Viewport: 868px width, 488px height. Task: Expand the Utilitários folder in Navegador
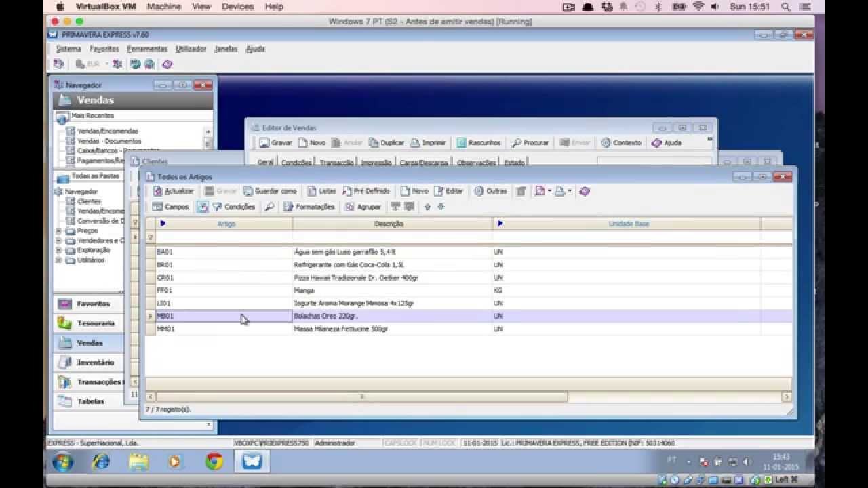point(59,260)
